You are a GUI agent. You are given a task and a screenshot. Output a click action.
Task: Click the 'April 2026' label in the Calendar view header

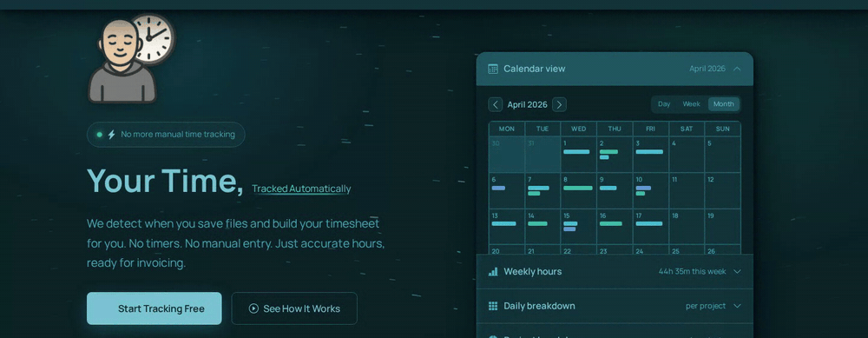(707, 69)
